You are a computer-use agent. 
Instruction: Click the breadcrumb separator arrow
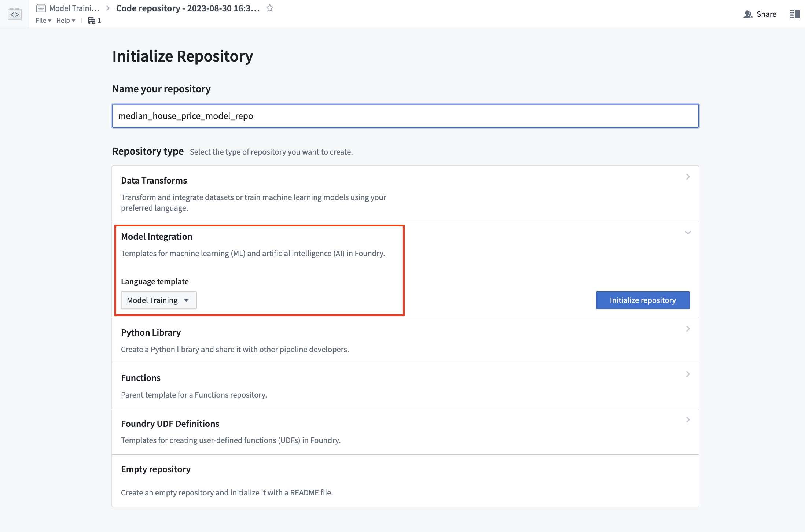[108, 8]
